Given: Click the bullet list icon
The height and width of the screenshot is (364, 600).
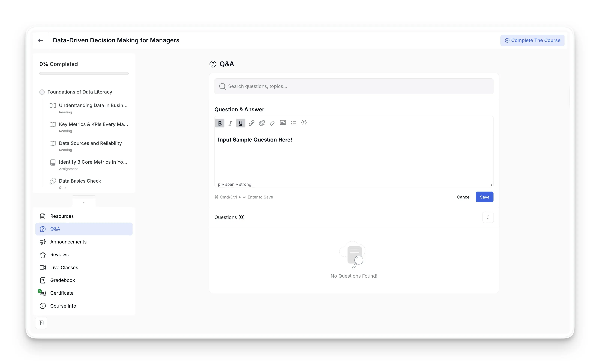Looking at the screenshot, I should coord(293,123).
